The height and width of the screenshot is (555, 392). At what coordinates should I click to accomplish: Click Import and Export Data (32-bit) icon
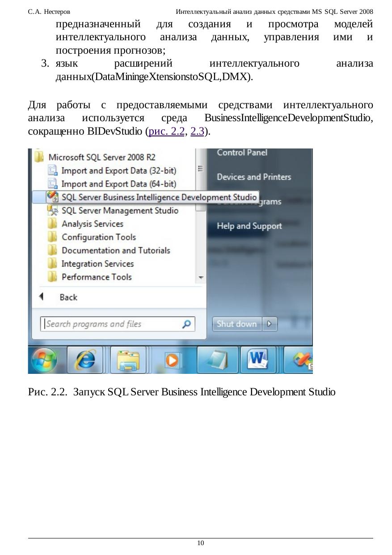(x=53, y=170)
